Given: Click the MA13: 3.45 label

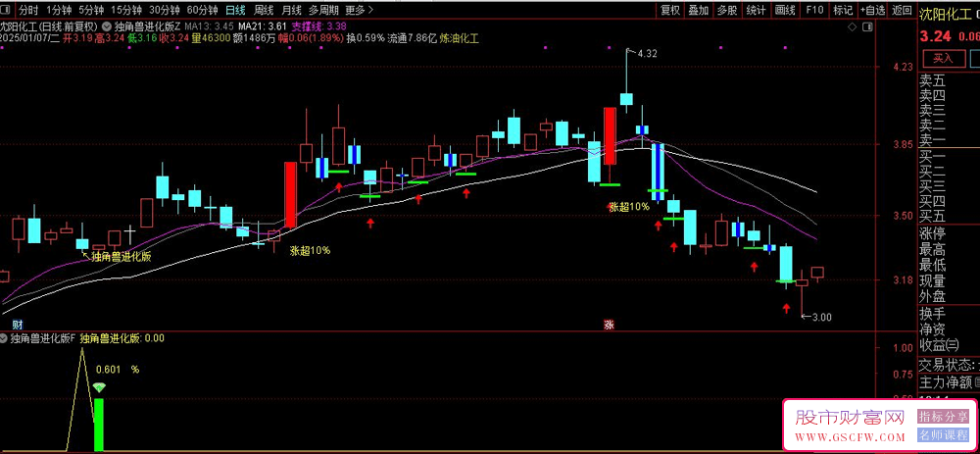Looking at the screenshot, I should click(x=211, y=26).
